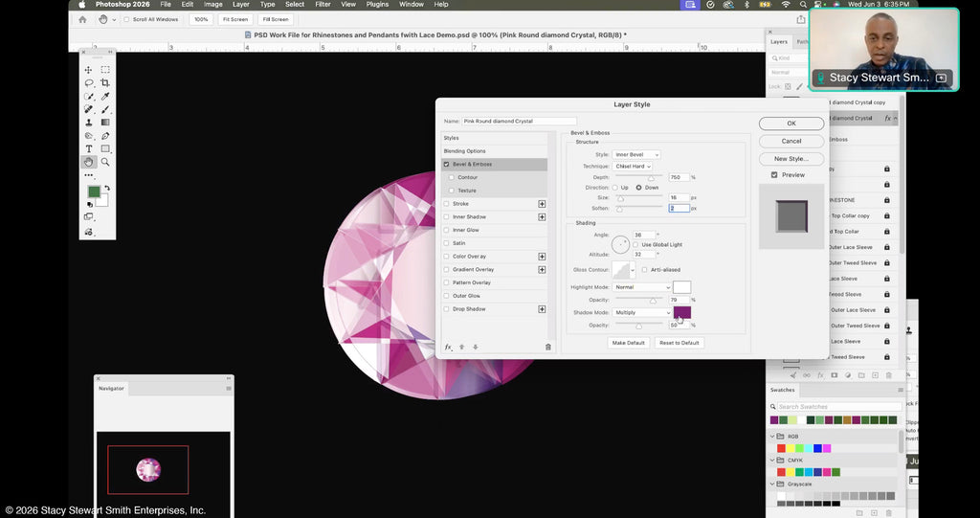Open Spotlight search in the menu bar
This screenshot has width=980, height=518.
click(803, 5)
